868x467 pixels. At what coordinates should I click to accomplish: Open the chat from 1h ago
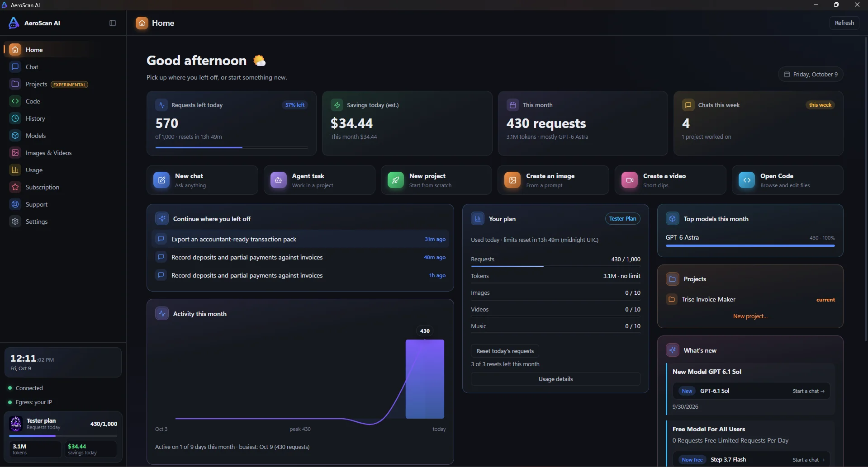[x=300, y=275]
